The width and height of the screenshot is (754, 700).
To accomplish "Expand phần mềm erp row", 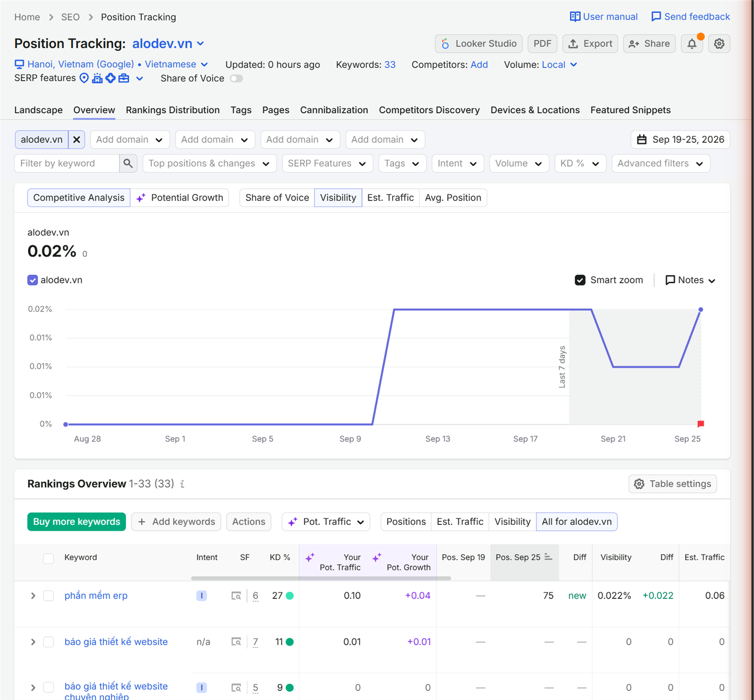I will coord(33,596).
